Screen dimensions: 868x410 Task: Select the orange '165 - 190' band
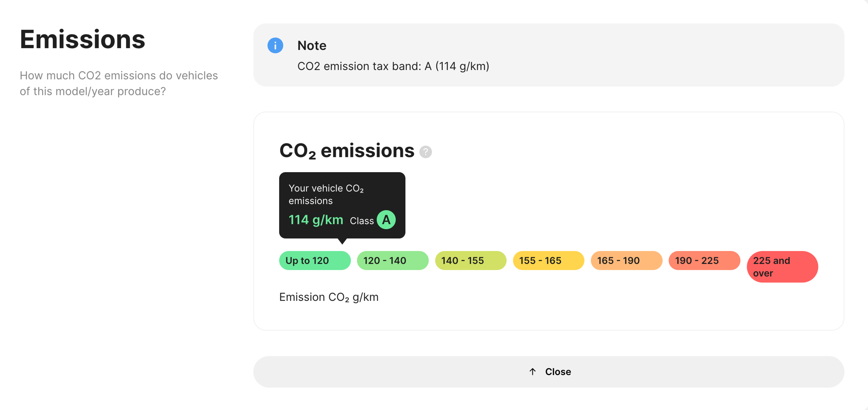[x=626, y=260]
